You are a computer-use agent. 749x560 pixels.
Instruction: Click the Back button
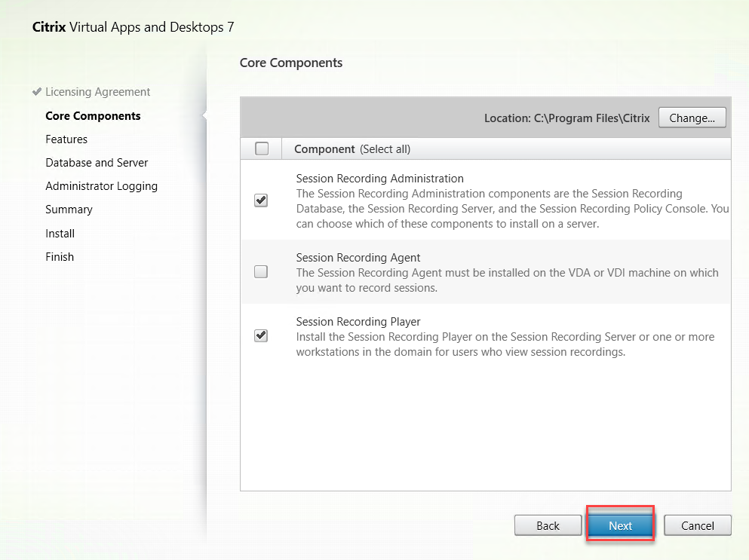click(x=548, y=525)
